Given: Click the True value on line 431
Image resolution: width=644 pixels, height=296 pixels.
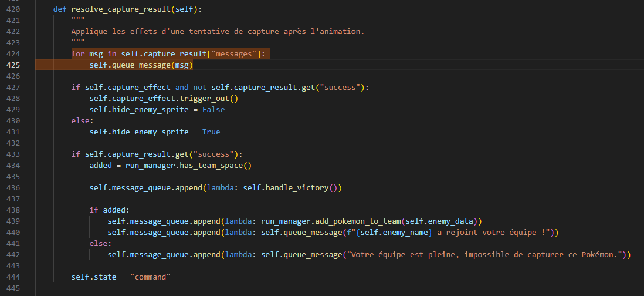Looking at the screenshot, I should point(211,132).
